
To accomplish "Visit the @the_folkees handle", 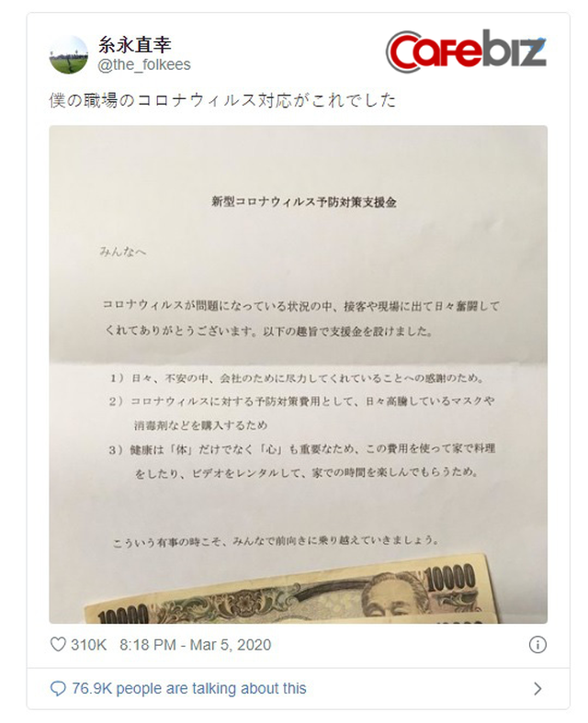I will [x=144, y=64].
